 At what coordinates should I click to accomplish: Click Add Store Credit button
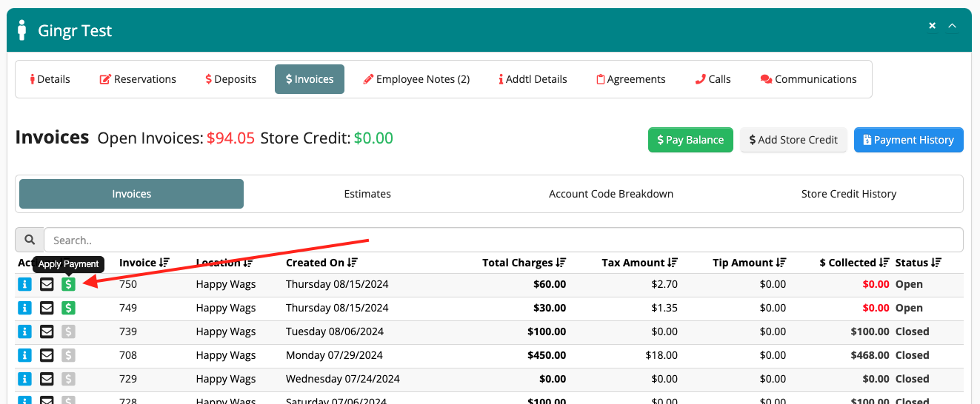point(793,140)
